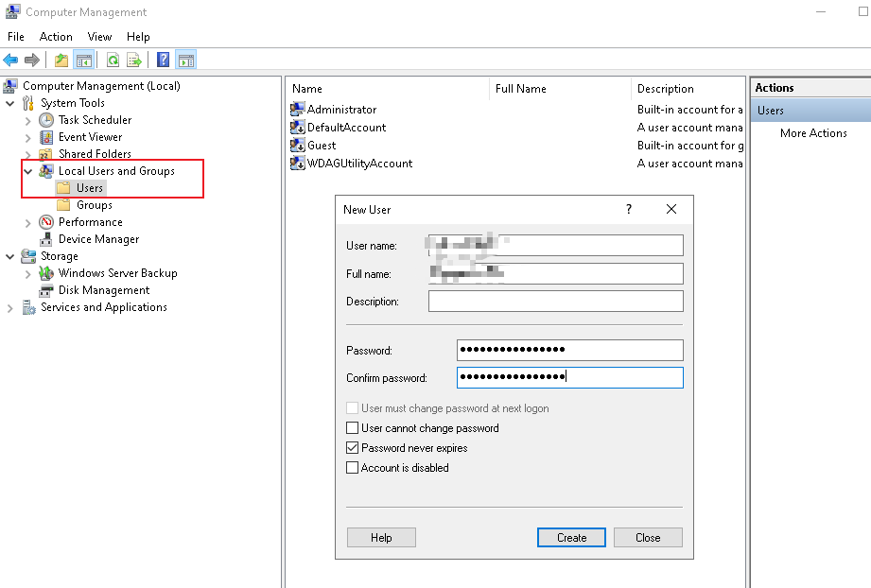Screen dimensions: 871x588
Task: Click More Actions in the Actions pane
Action: click(x=813, y=133)
